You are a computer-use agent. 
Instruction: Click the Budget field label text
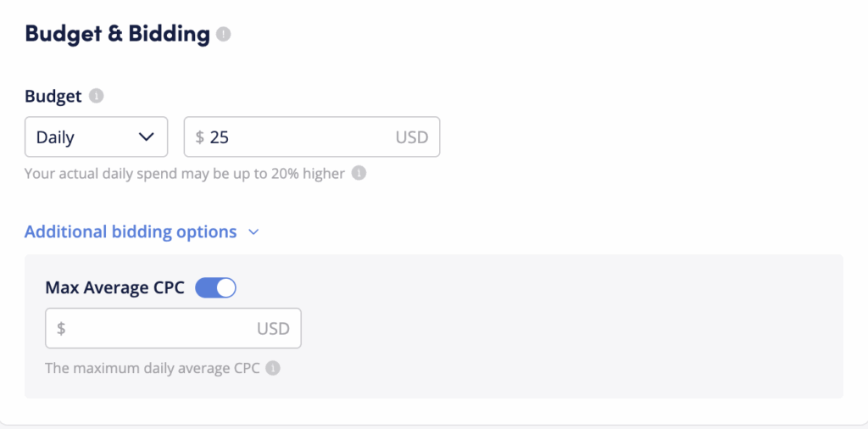click(x=53, y=97)
